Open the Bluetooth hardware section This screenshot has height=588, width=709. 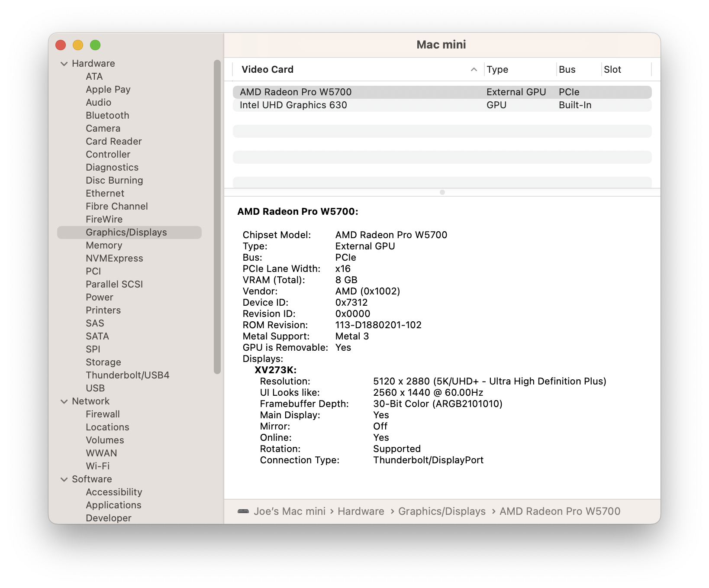coord(107,116)
